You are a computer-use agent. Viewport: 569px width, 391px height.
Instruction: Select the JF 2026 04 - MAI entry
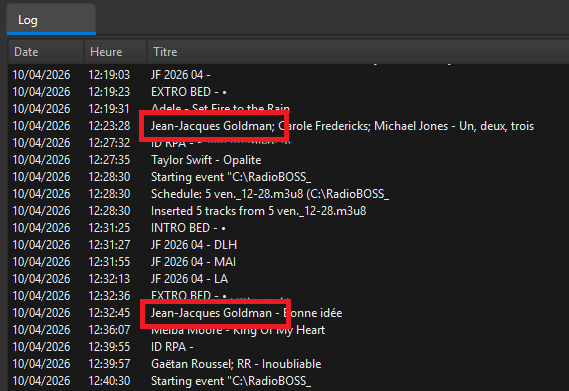(x=288, y=262)
